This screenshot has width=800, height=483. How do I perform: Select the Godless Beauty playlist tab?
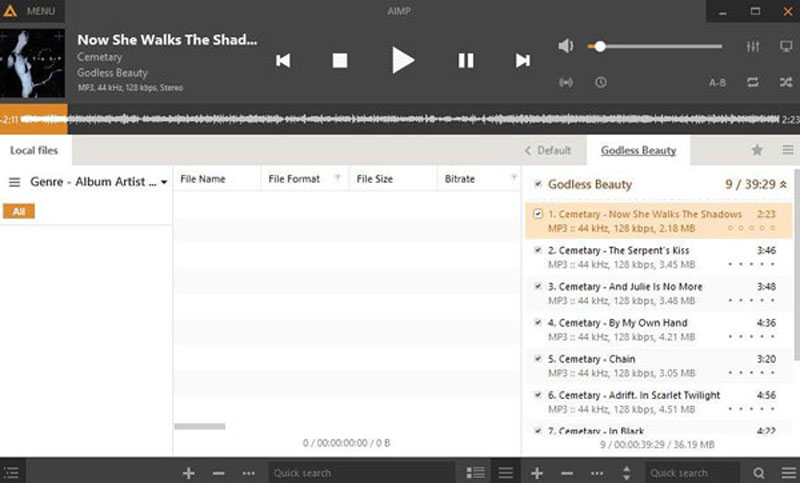point(638,150)
